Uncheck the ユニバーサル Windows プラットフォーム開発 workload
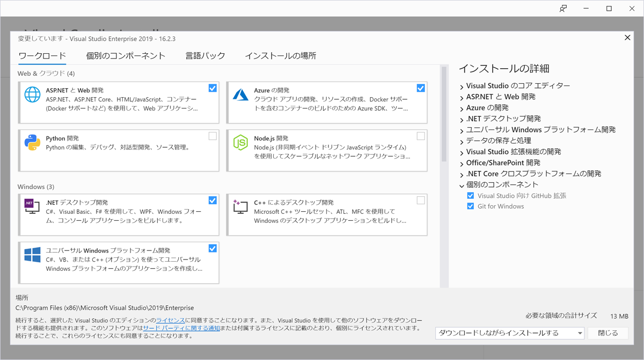The width and height of the screenshot is (644, 360). point(213,248)
